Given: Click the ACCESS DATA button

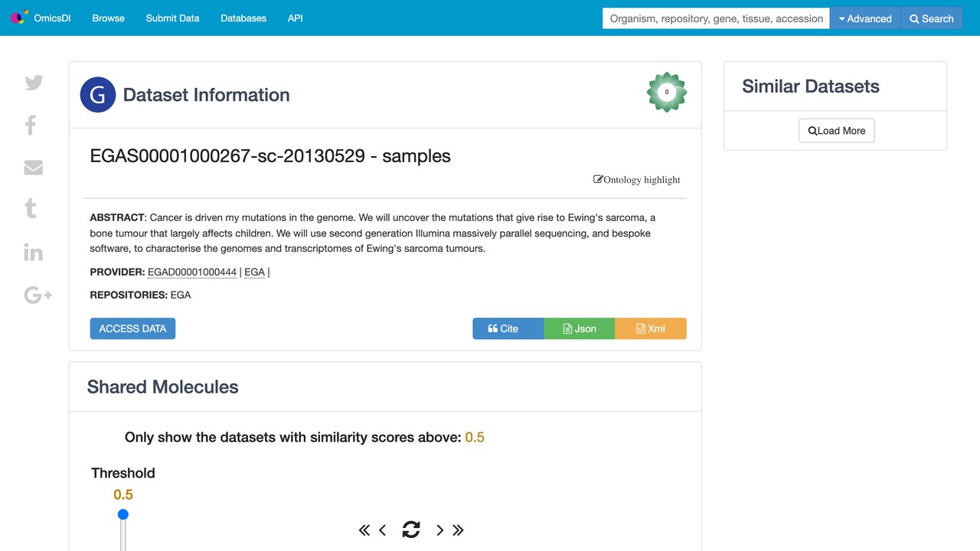Looking at the screenshot, I should 132,328.
